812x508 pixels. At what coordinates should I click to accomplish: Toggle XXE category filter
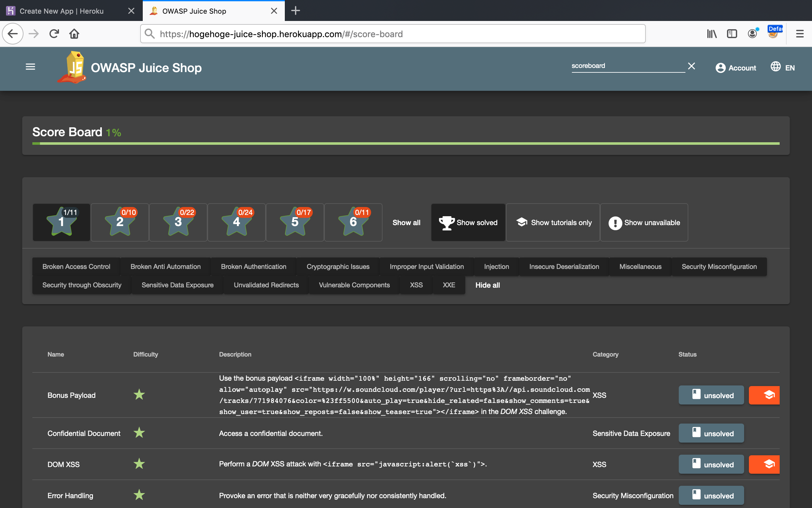[449, 285]
